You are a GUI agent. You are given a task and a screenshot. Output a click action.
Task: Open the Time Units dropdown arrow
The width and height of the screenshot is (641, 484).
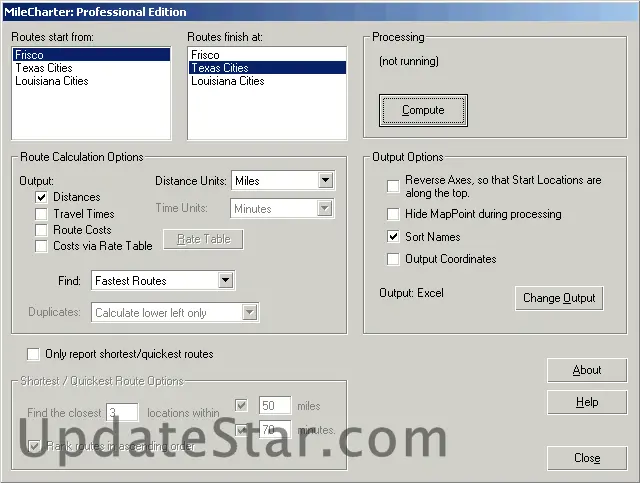(325, 208)
